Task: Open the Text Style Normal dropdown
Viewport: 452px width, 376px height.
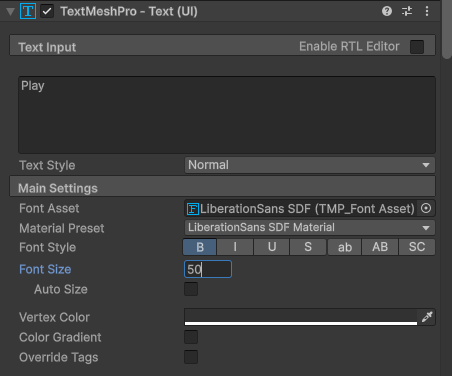Action: [x=310, y=165]
